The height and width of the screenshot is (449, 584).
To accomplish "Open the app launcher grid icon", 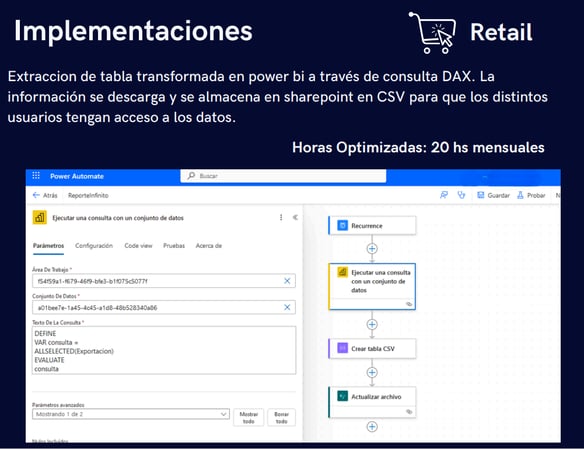I will (x=36, y=175).
